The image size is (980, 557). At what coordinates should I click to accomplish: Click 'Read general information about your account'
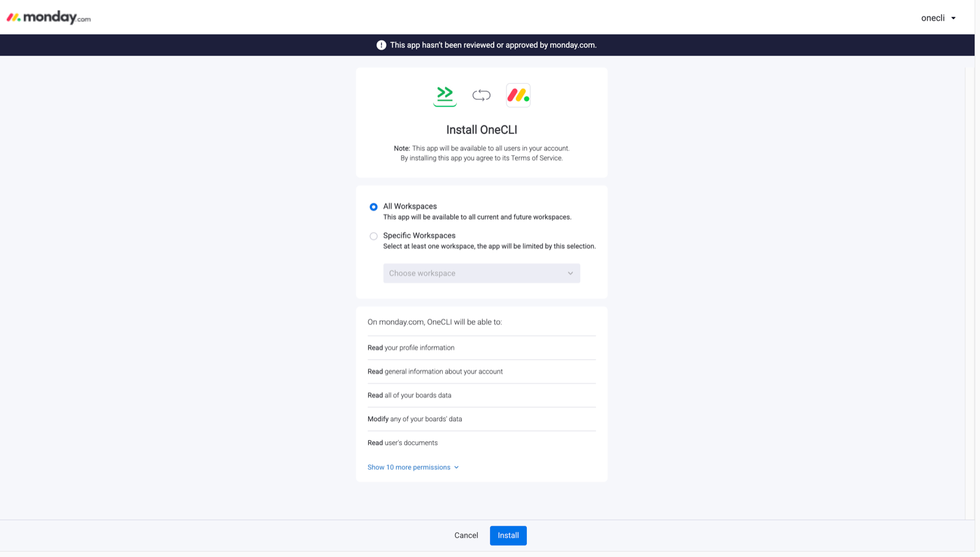coord(435,372)
